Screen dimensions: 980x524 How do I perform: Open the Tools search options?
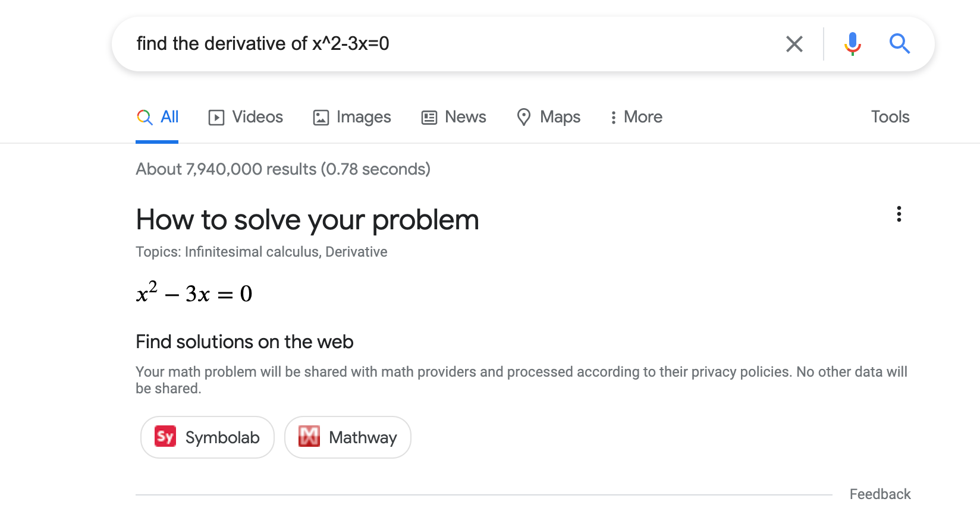890,117
